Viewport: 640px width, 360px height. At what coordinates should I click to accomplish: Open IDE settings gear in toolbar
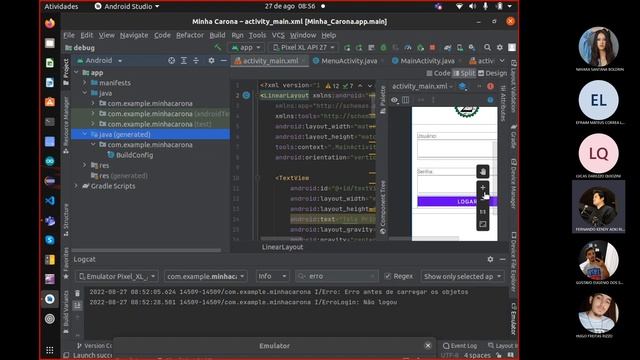pyautogui.click(x=500, y=48)
